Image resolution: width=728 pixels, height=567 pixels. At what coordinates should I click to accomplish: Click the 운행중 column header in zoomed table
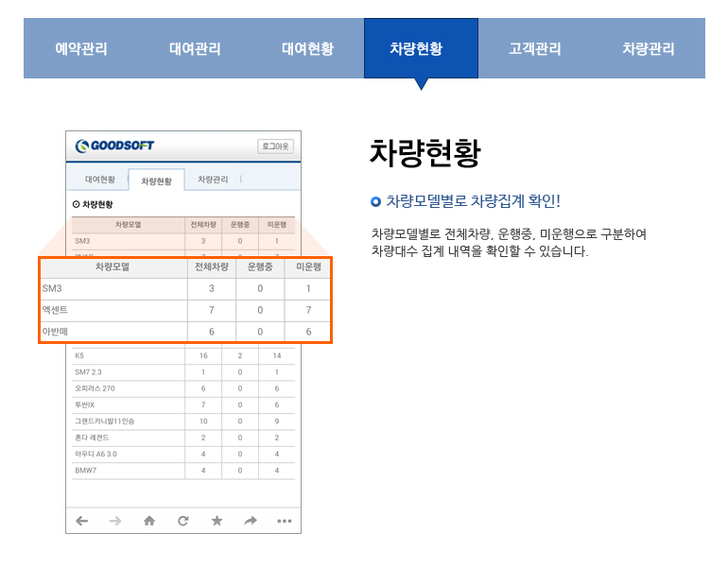[x=260, y=267]
